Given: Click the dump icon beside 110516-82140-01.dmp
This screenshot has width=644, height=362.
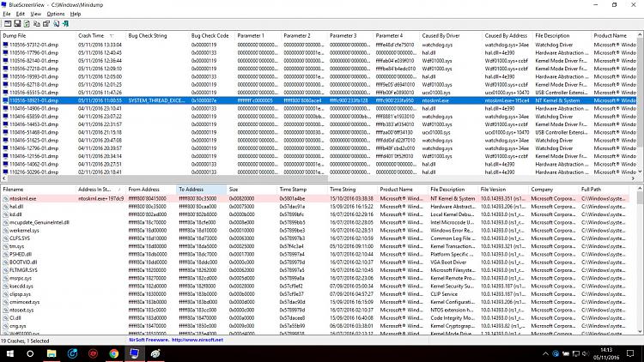Looking at the screenshot, I should [x=5, y=61].
